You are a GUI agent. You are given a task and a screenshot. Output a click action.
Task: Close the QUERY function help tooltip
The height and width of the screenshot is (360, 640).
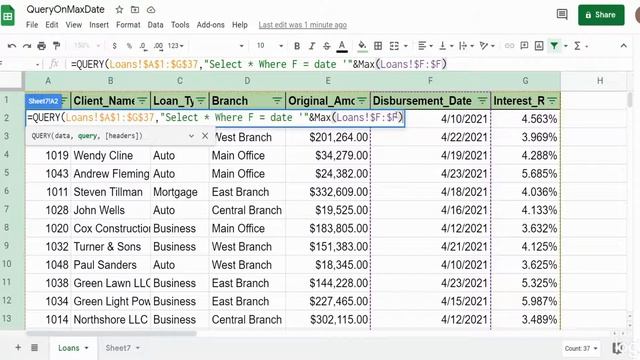pos(205,136)
